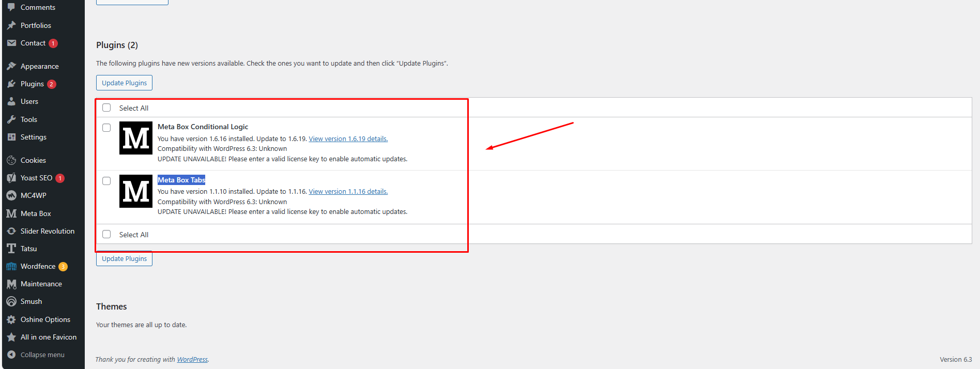
Task: Click the Users person icon
Action: [11, 101]
